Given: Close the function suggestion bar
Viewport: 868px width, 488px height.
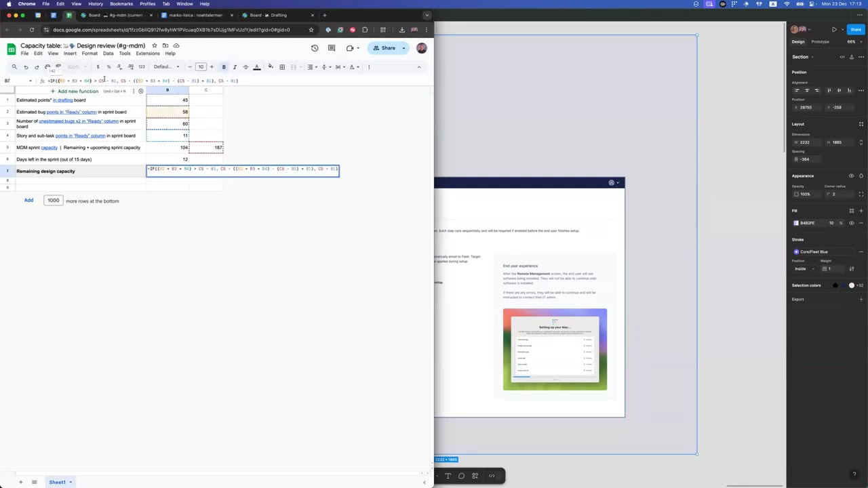Looking at the screenshot, I should [140, 91].
